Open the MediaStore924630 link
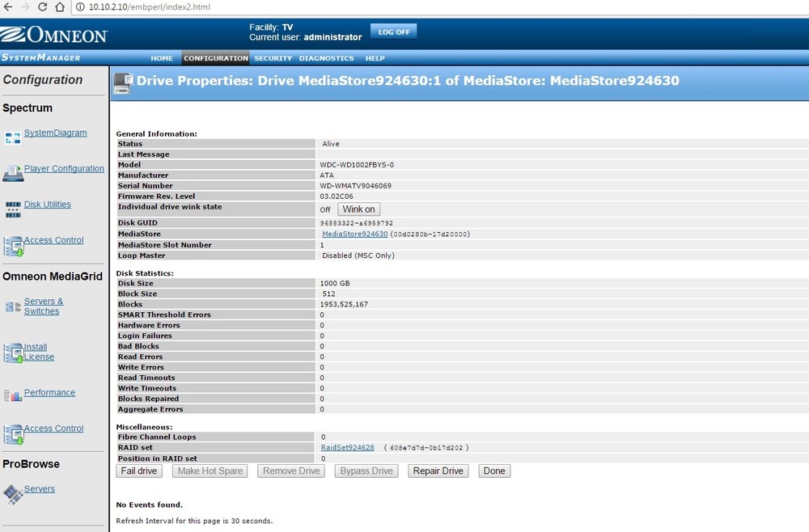Image resolution: width=809 pixels, height=532 pixels. pyautogui.click(x=354, y=234)
